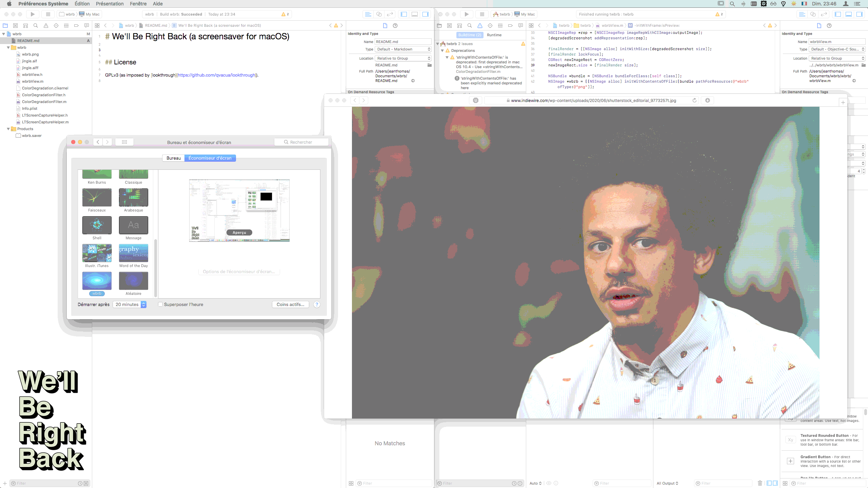This screenshot has height=488, width=868.
Task: Select the Faisceaux screensaver icon
Action: (x=97, y=197)
